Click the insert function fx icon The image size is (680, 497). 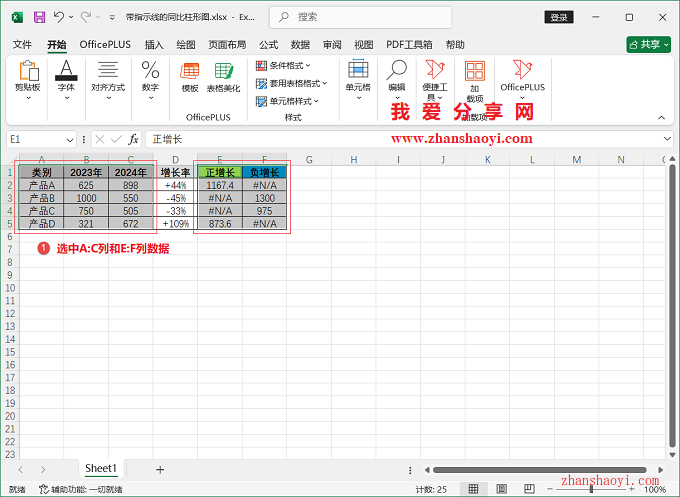133,139
